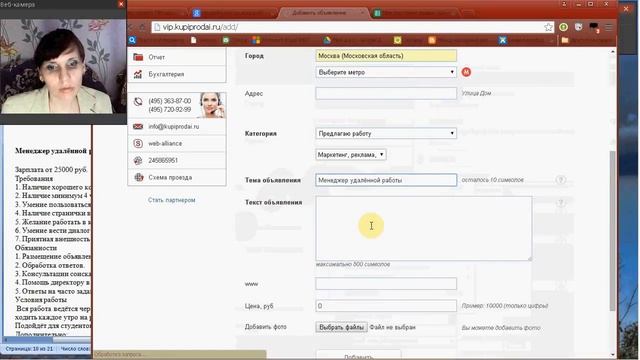640x360 pixels.
Task: Open the Предлагаю работу category dropdown
Action: (x=386, y=133)
